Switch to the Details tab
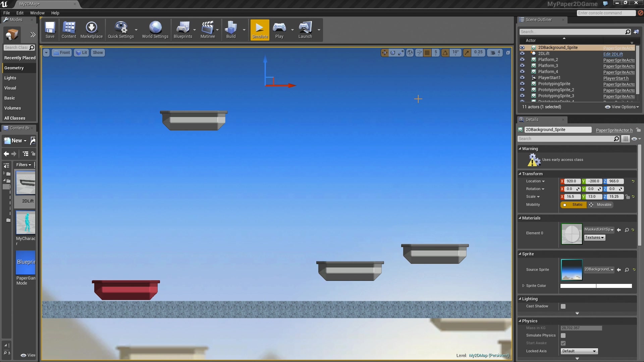This screenshot has height=362, width=644. 532,119
